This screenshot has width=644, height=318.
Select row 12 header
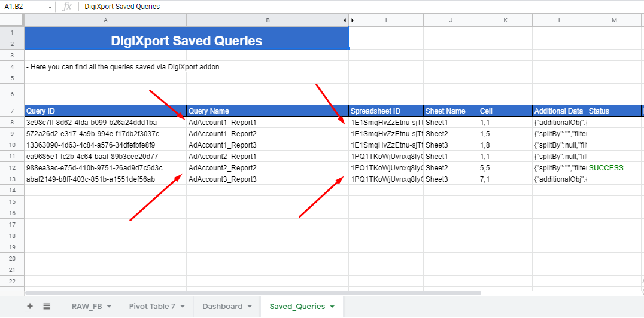tap(12, 167)
